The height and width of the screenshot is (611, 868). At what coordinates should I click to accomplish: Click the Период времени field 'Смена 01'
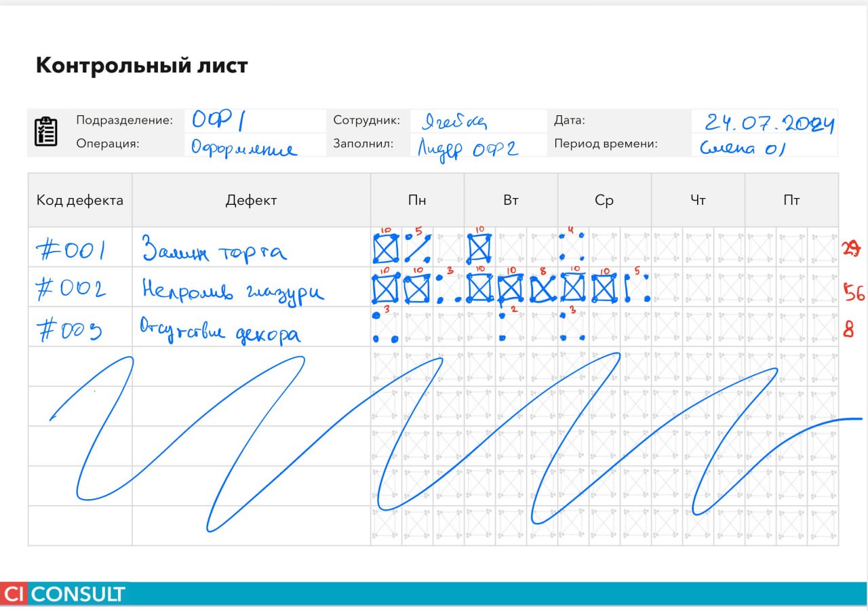[765, 145]
